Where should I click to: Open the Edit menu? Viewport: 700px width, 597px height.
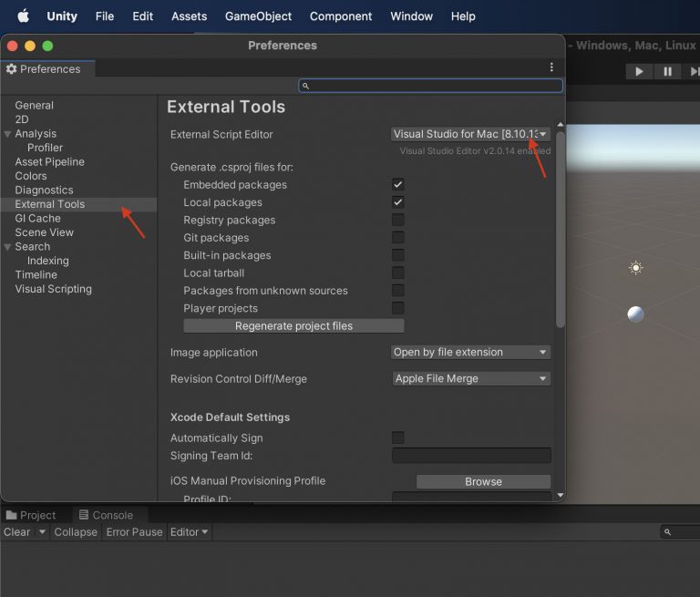142,16
